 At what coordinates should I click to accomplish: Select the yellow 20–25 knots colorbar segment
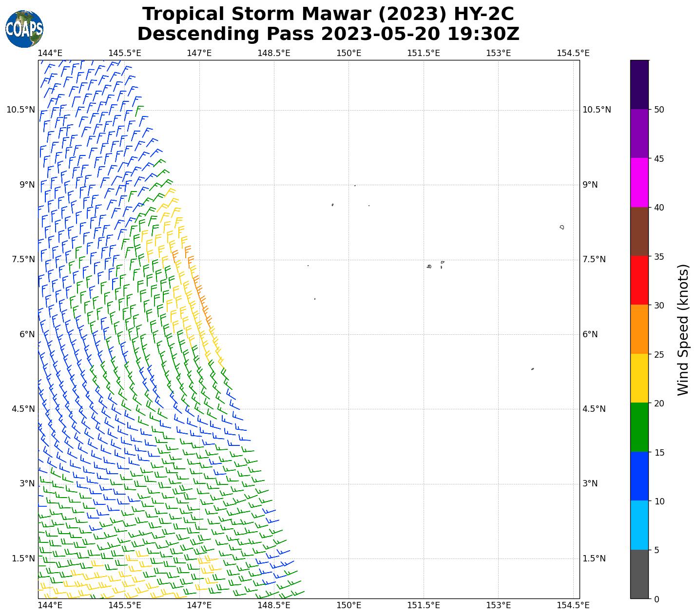(x=639, y=379)
